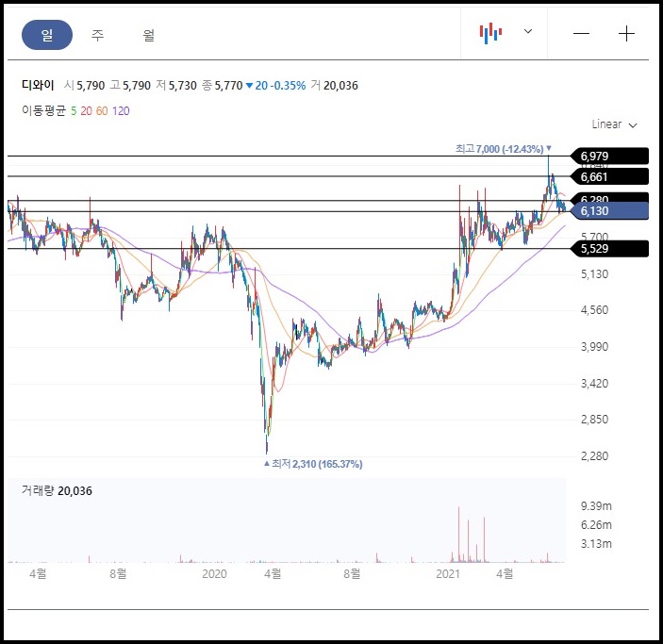Image resolution: width=663 pixels, height=644 pixels.
Task: Click the 9.39m volume axis value
Action: click(596, 506)
